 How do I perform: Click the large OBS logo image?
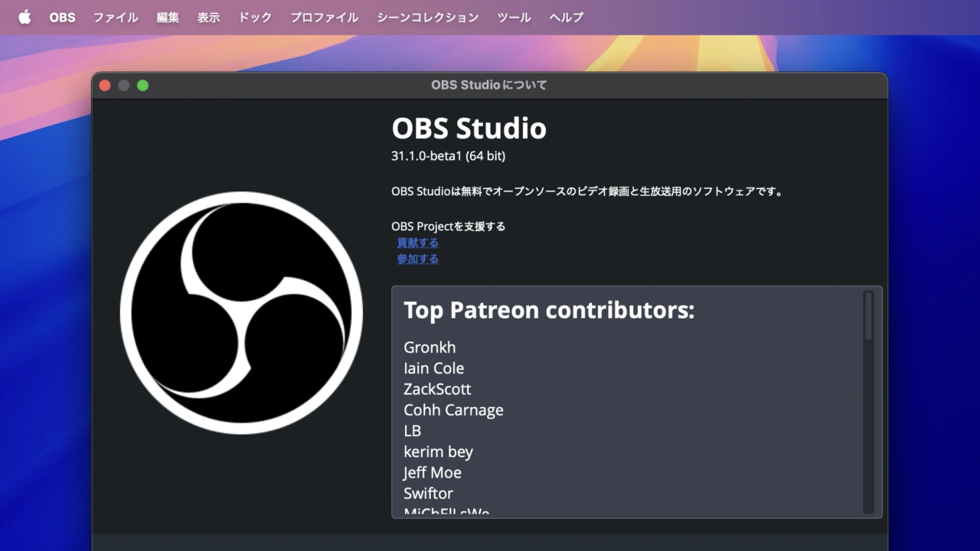[241, 313]
